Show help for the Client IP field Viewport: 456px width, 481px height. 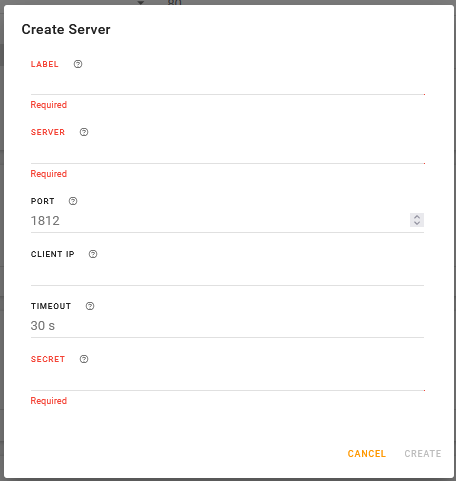pyautogui.click(x=93, y=254)
